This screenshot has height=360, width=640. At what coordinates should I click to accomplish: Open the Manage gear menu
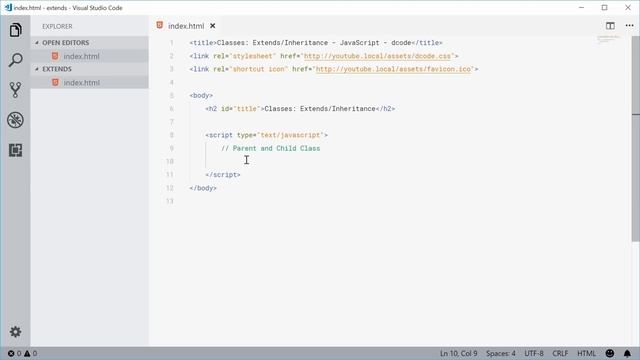click(15, 331)
